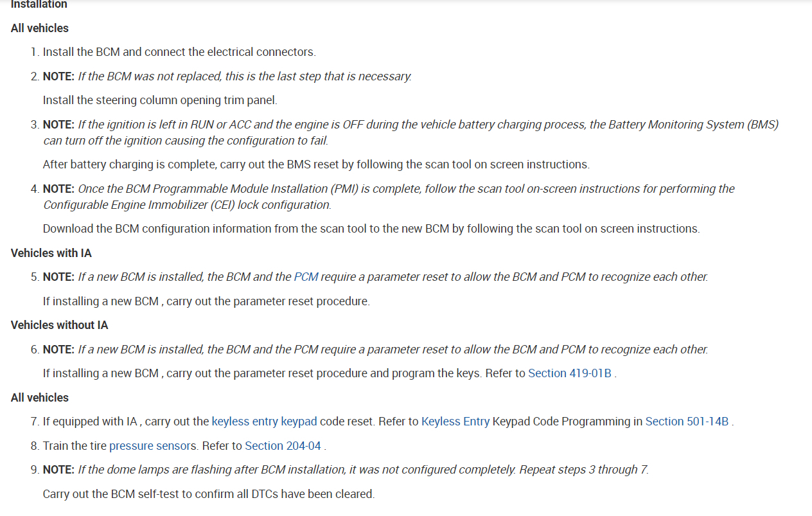Screen dimensions: 812x516
Task: Open the Section 419-01B link
Action: pos(570,373)
